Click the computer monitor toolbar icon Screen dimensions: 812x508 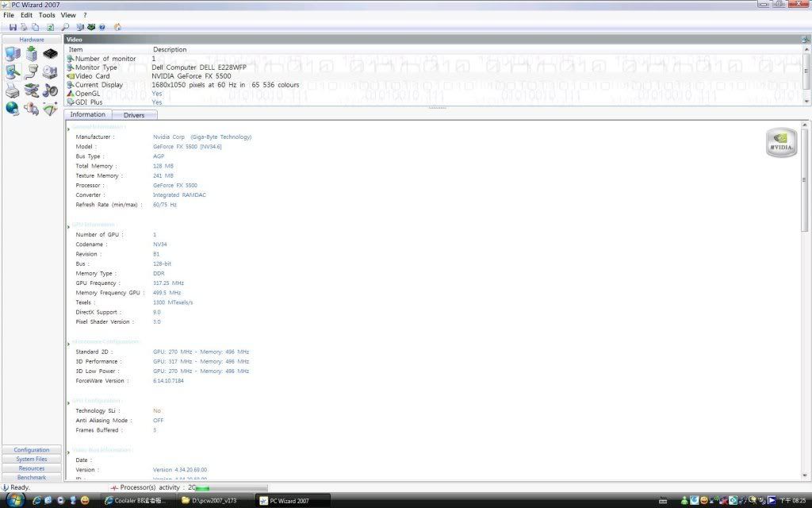80,27
